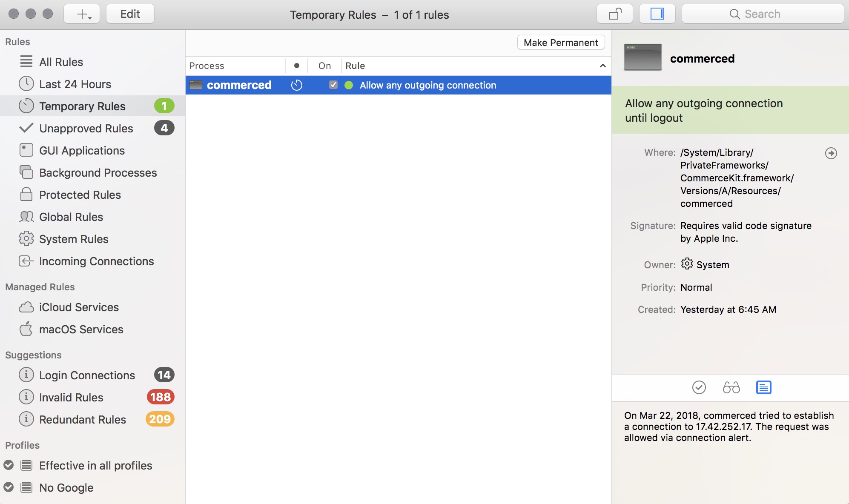
Task: Click the binoculars research icon
Action: click(x=731, y=387)
